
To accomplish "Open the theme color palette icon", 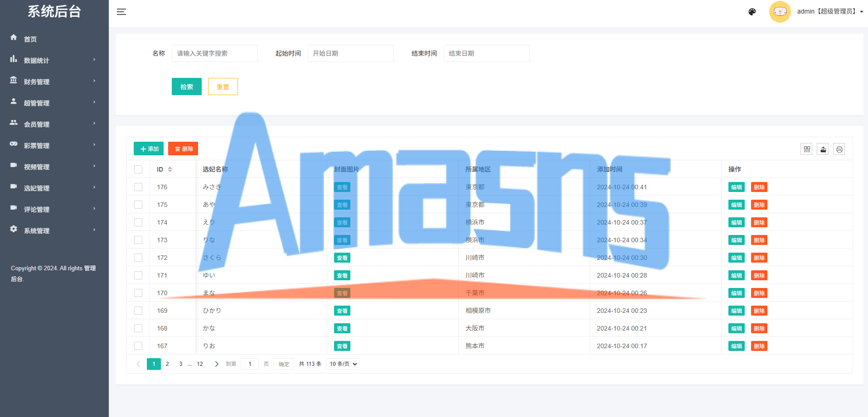I will point(752,12).
